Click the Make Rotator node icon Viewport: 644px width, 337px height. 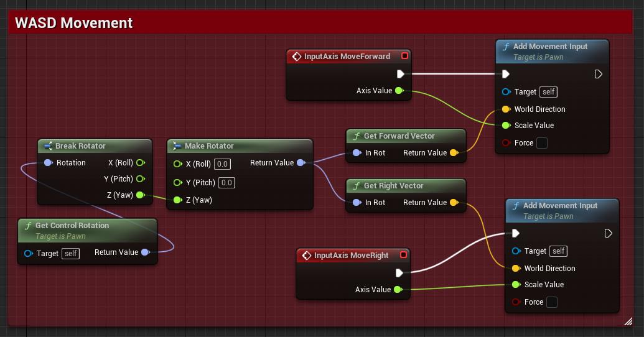177,146
